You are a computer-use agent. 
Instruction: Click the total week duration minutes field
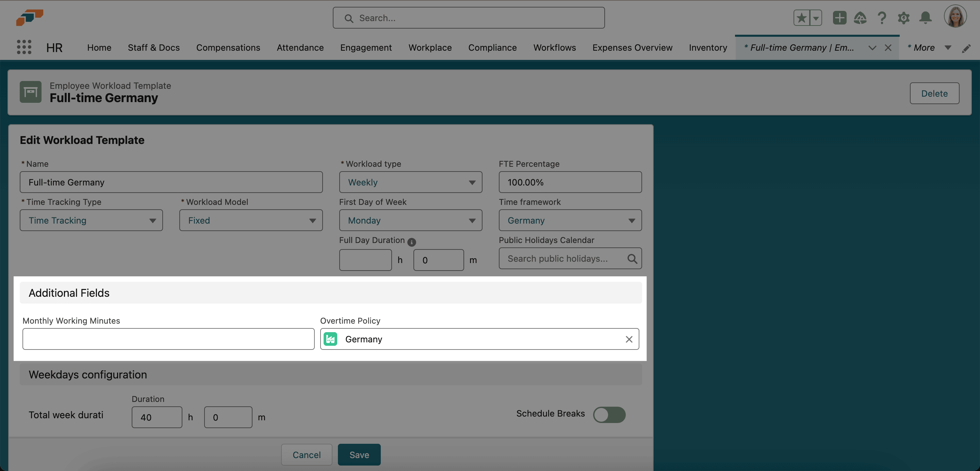[x=228, y=417]
